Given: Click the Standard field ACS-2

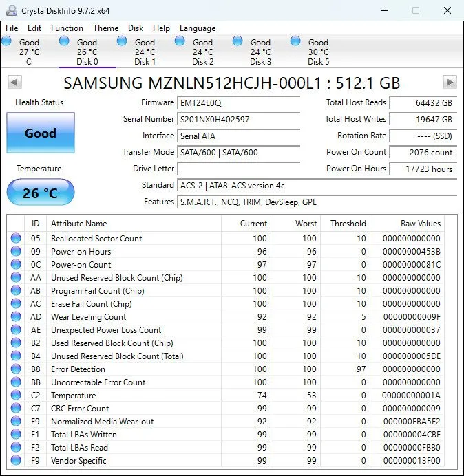Looking at the screenshot, I should [317, 185].
